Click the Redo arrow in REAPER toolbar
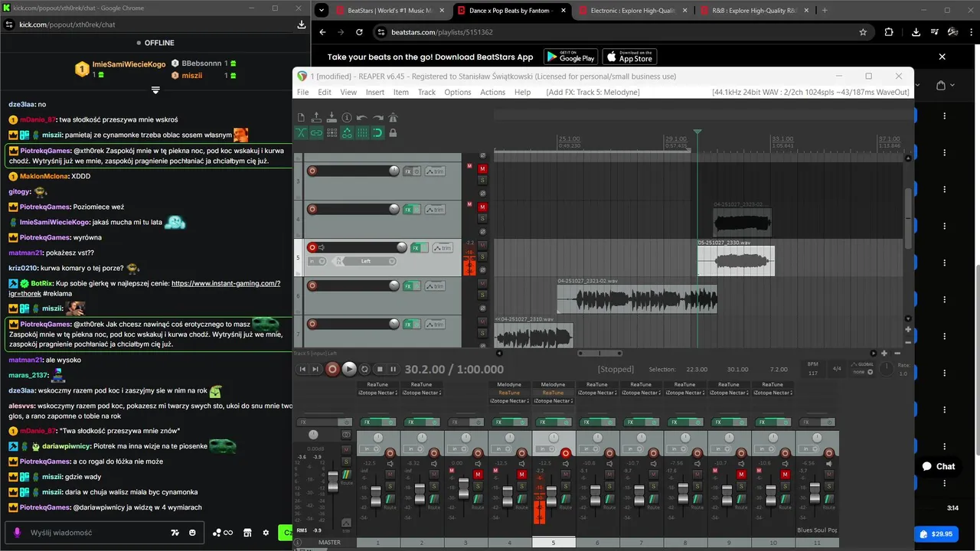Screen dimensions: 980x551 pos(377,117)
